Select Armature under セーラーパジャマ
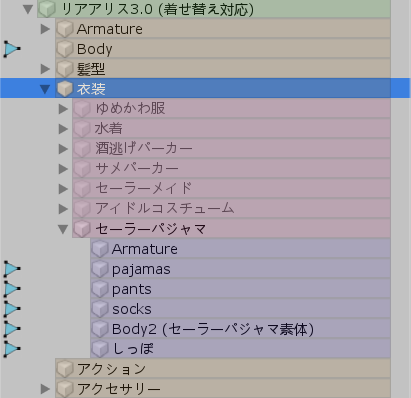The image size is (411, 398). pyautogui.click(x=240, y=249)
